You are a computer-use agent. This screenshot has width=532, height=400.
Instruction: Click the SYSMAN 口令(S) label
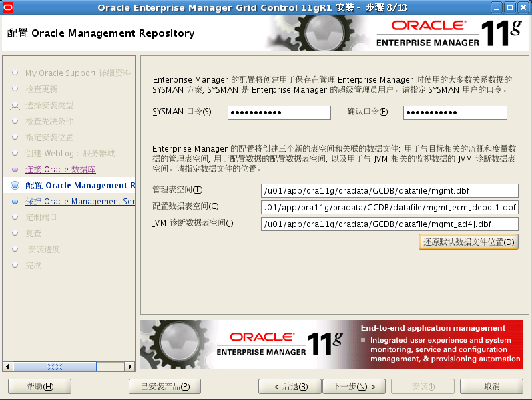click(x=182, y=112)
